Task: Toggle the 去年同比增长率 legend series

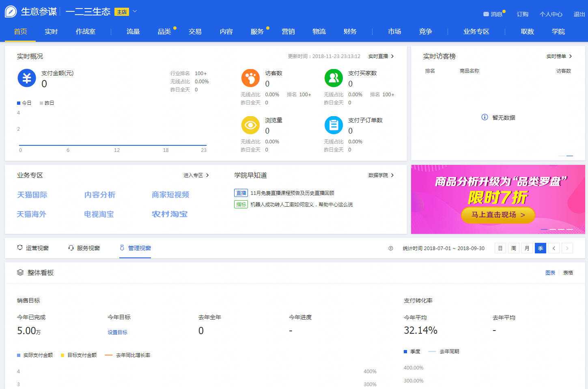Action: (x=127, y=355)
